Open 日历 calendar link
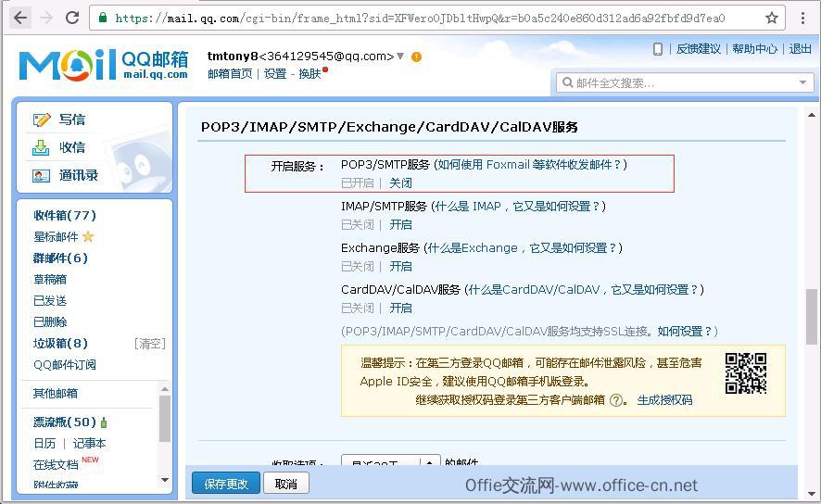This screenshot has width=821, height=504. (x=44, y=443)
